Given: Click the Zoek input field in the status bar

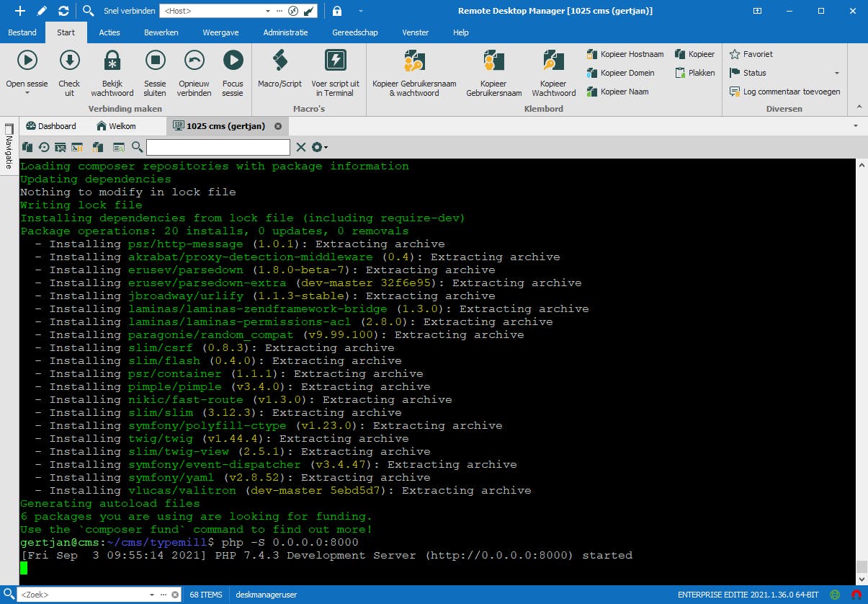Looking at the screenshot, I should pos(86,595).
